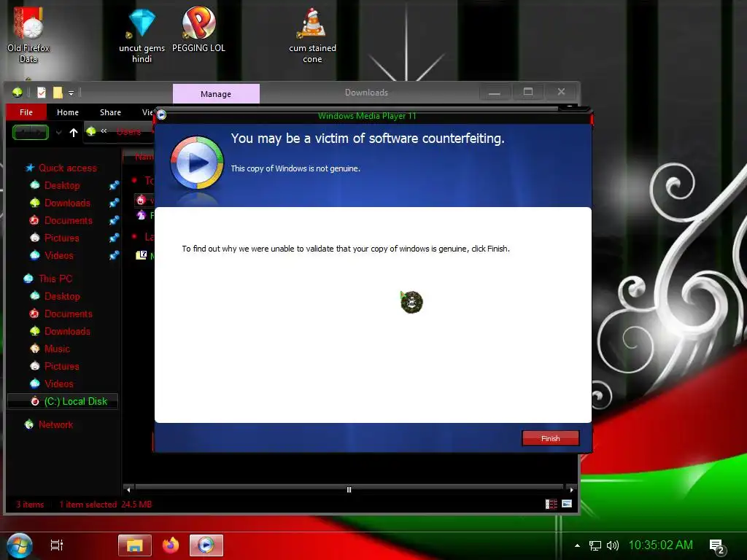This screenshot has width=747, height=560.
Task: Click the scroll left arrow in Explorer
Action: (128, 489)
